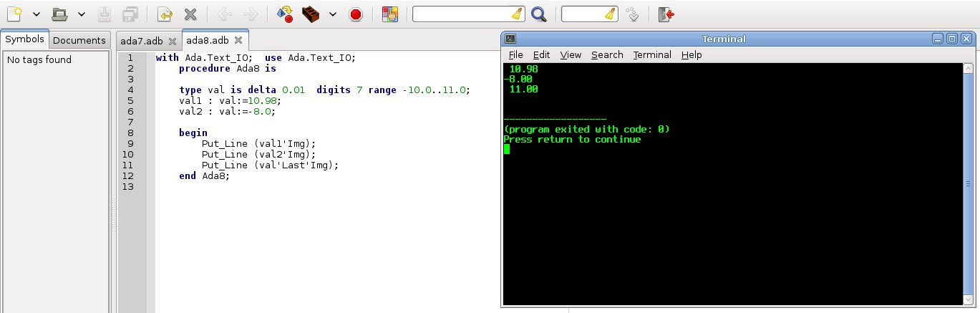Open the Terminal window View menu
This screenshot has width=980, height=313.
click(571, 54)
